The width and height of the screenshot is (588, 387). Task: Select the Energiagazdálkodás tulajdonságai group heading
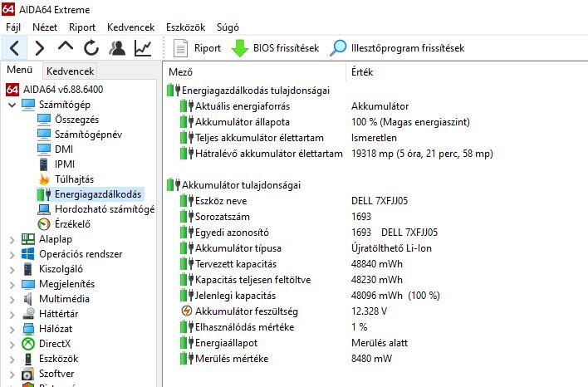pos(256,91)
